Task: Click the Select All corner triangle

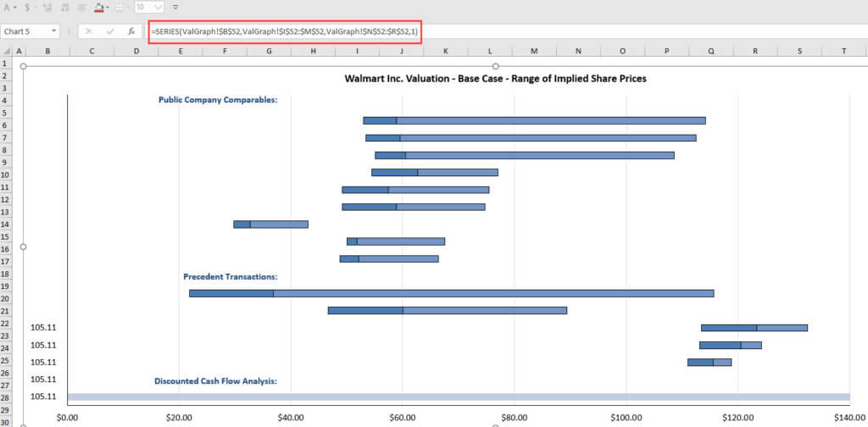Action: pos(6,51)
